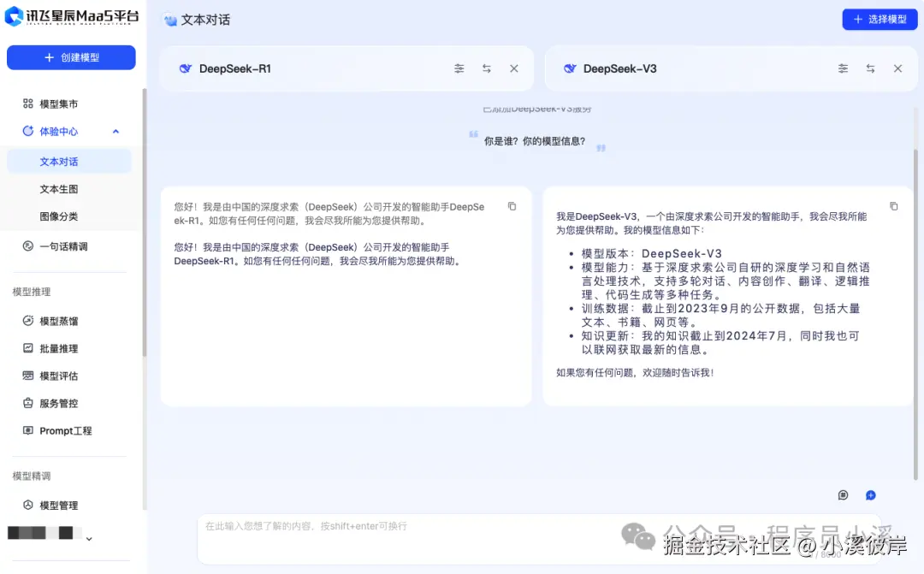The image size is (924, 574).
Task: Collapse the 体验中心 section chevron
Action: 115,132
